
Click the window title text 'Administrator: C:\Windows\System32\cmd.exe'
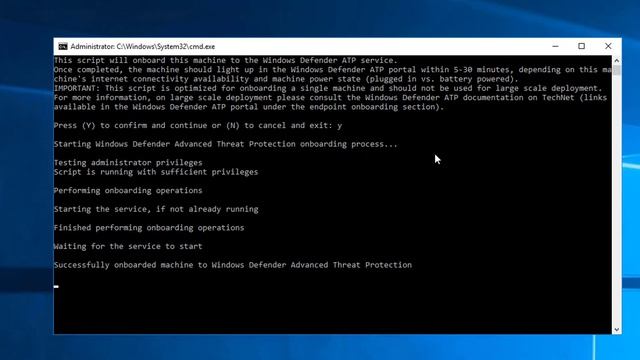142,47
